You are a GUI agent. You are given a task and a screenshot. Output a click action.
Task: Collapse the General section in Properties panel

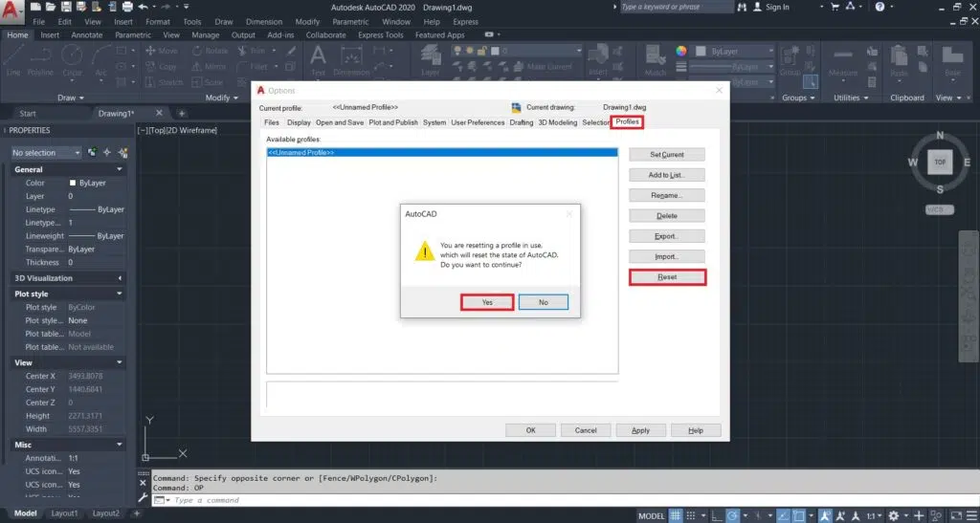[x=119, y=169]
